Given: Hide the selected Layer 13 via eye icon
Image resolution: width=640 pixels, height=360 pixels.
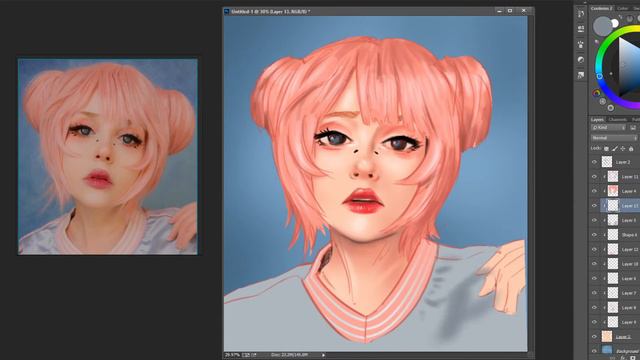Looking at the screenshot, I should pos(594,206).
